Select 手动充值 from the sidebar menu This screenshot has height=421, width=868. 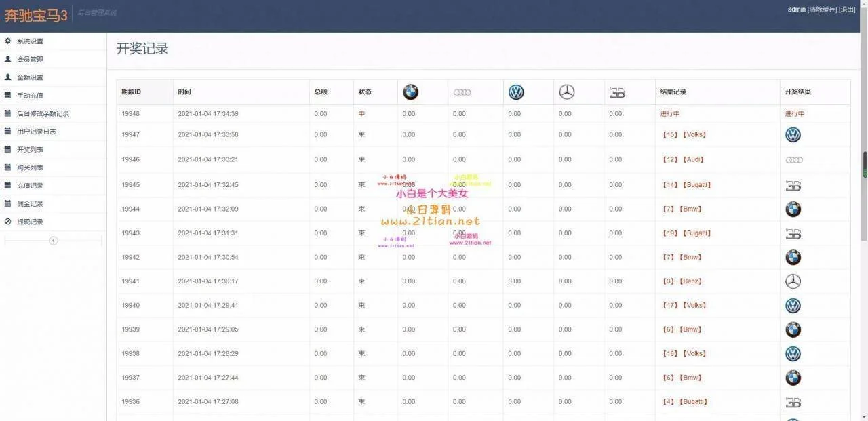click(30, 96)
